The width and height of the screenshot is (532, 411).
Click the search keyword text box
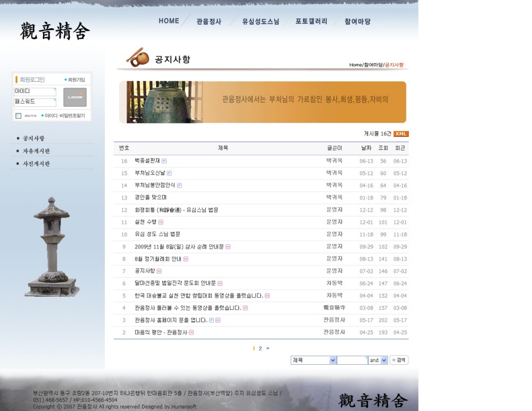pyautogui.click(x=352, y=360)
